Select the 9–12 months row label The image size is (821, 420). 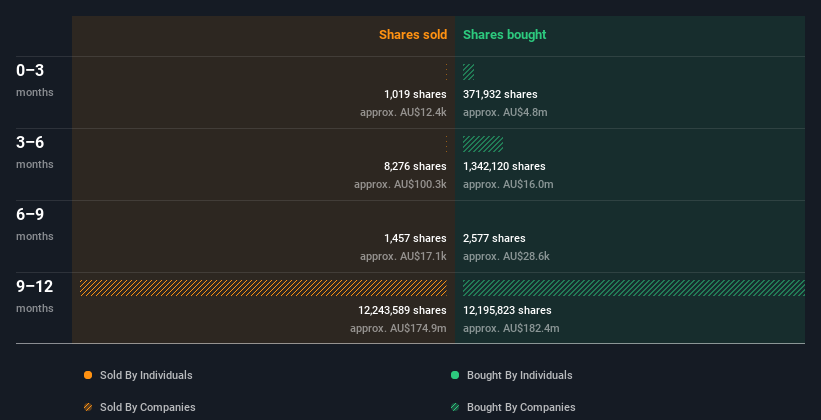(35, 296)
